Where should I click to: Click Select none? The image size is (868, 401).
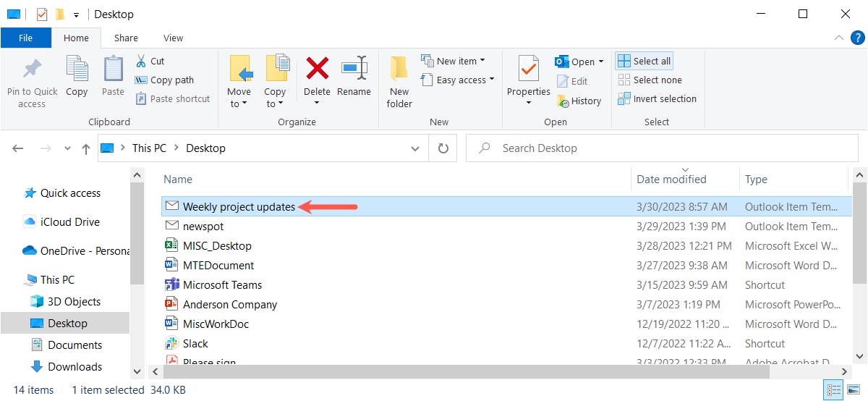650,80
